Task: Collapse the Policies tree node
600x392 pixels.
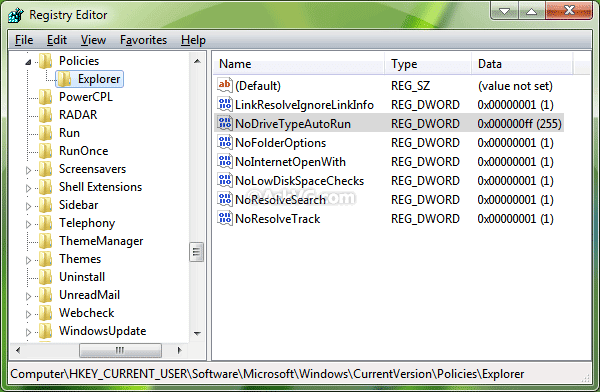Action: click(x=28, y=62)
